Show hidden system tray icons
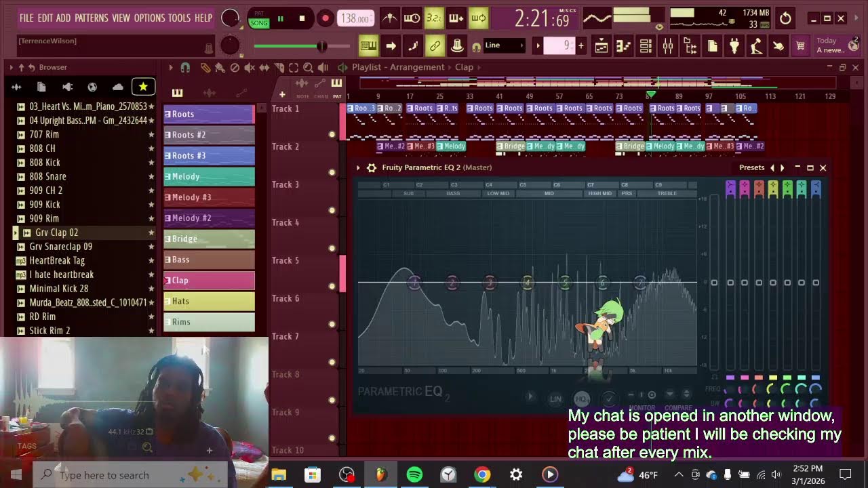This screenshot has height=488, width=868. point(679,474)
